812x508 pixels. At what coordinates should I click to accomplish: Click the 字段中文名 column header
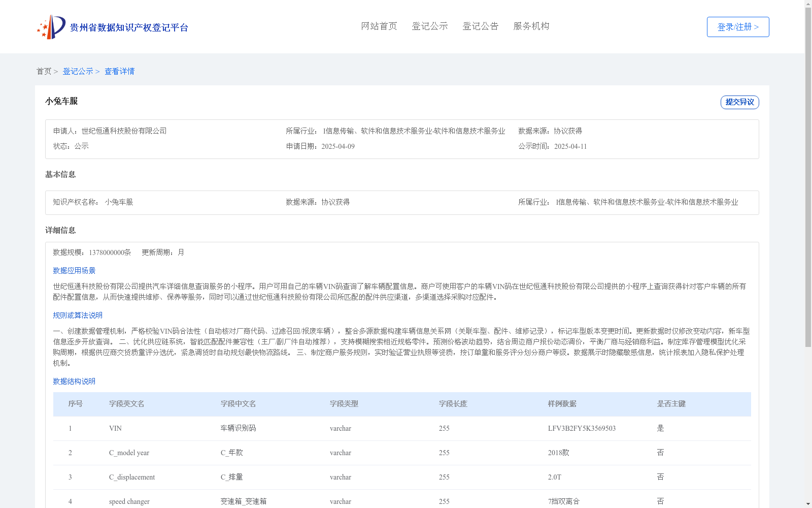(239, 404)
